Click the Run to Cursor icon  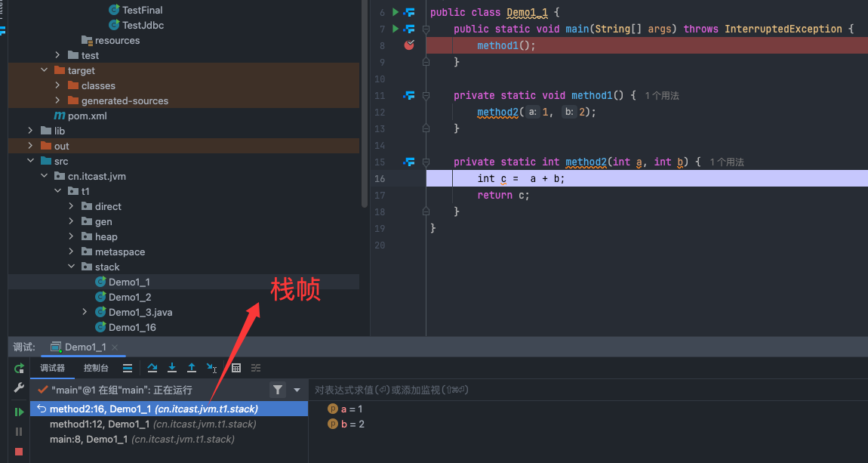coord(212,368)
